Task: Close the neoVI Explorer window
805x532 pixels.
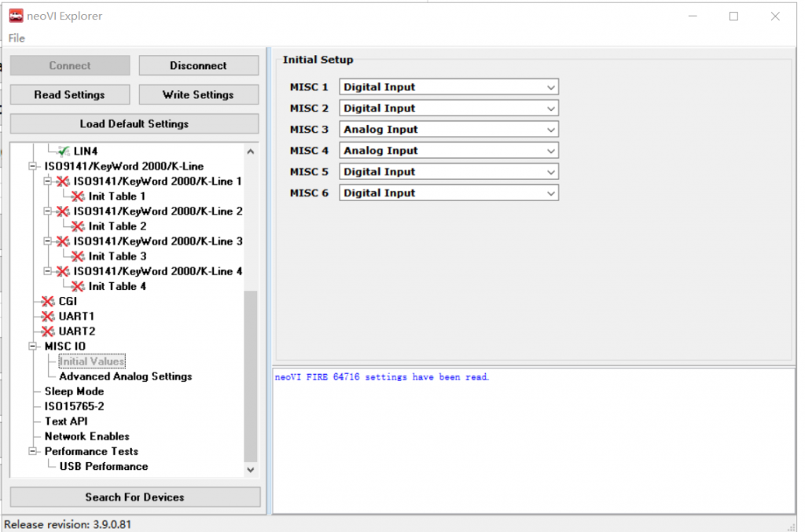Action: [775, 17]
